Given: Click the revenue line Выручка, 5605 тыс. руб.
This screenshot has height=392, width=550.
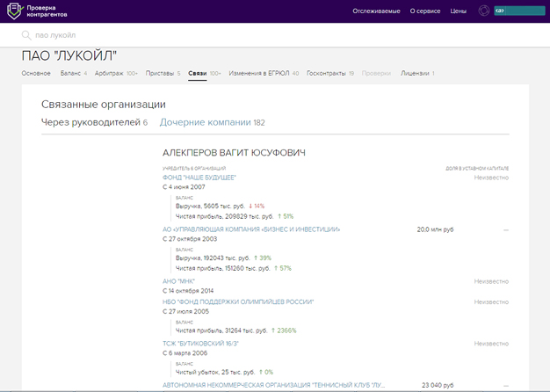Looking at the screenshot, I should [210, 206].
